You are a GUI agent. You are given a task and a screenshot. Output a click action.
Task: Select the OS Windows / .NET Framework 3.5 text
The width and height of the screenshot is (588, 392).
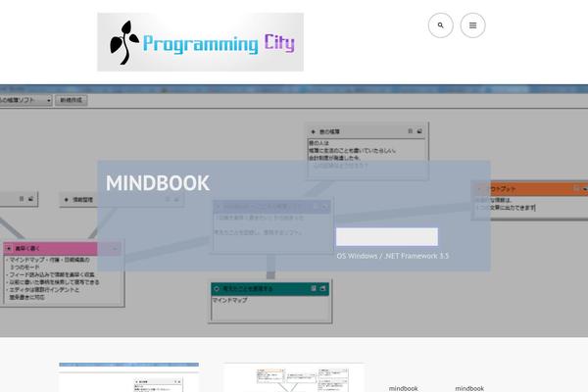(x=393, y=256)
